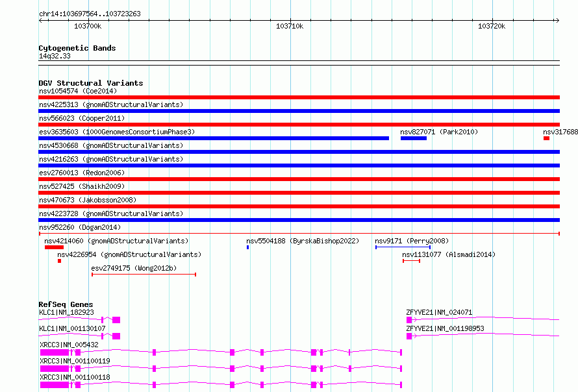
Task: Open XRCC3|NM_001100119 transcript label
Action: point(75,361)
